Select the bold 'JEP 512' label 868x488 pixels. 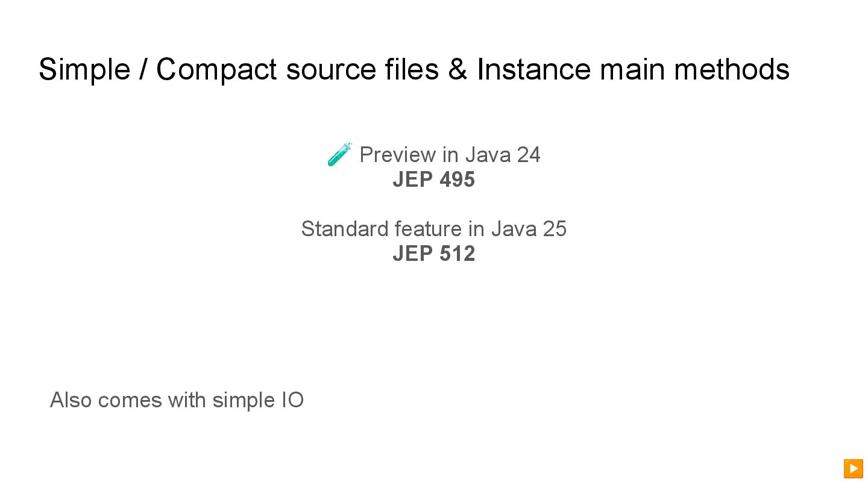(433, 254)
